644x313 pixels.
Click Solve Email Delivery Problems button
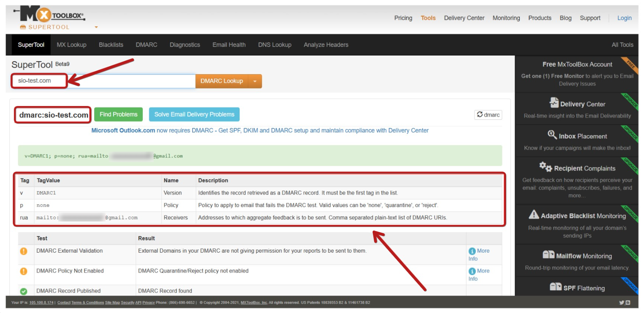click(x=194, y=115)
